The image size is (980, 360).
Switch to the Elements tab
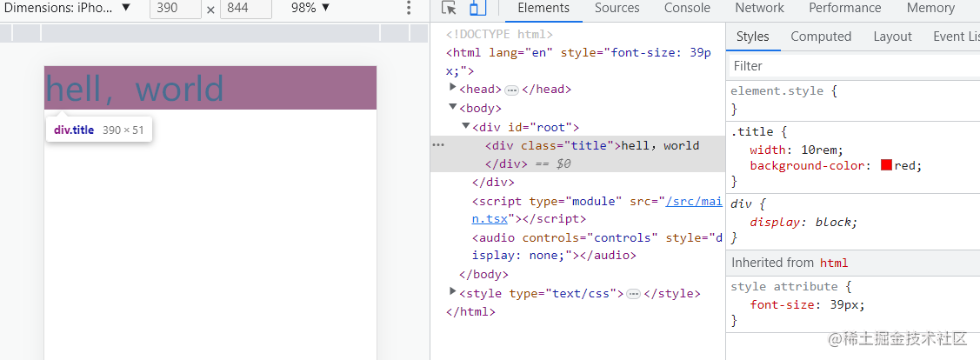click(543, 8)
